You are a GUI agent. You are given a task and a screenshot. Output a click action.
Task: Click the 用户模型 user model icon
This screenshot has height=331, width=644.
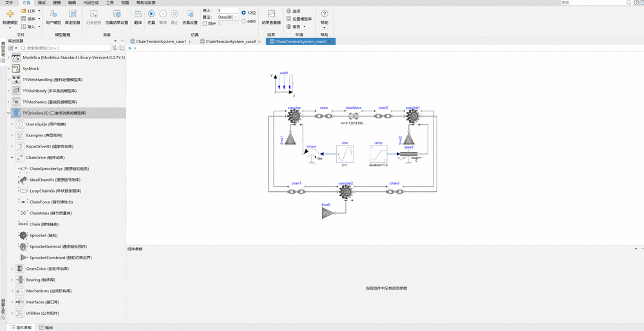pyautogui.click(x=53, y=14)
